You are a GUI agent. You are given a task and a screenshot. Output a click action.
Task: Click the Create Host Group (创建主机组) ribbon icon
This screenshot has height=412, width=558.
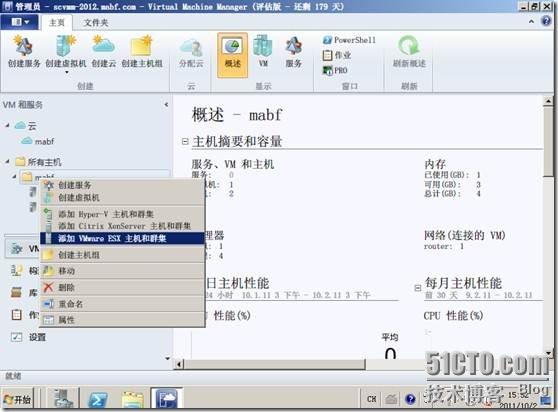142,52
